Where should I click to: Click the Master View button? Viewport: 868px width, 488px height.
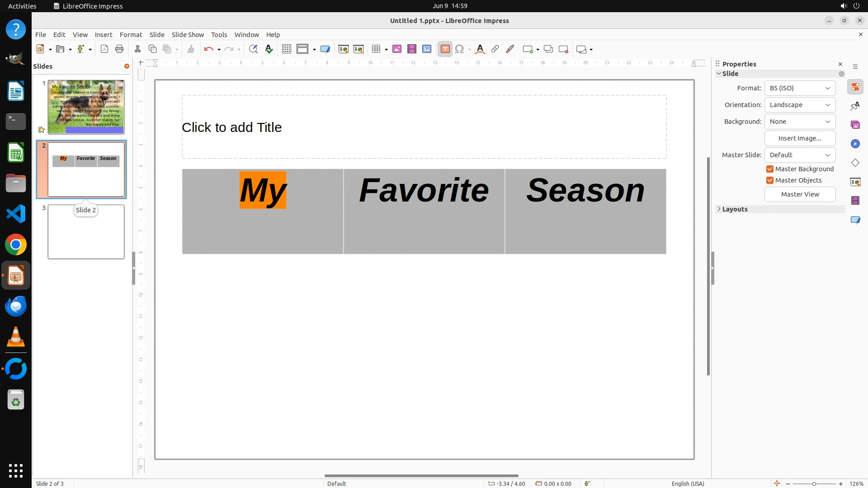[x=799, y=194]
